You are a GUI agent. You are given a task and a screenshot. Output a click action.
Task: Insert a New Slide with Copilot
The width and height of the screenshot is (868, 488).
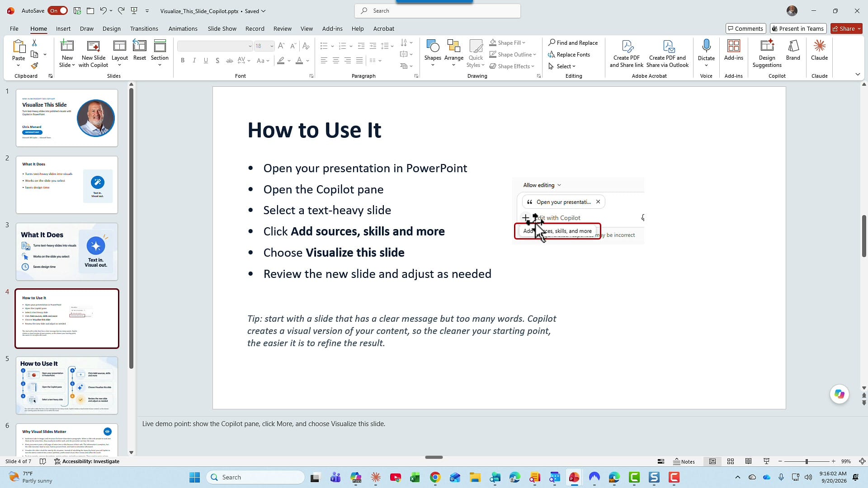tap(93, 54)
